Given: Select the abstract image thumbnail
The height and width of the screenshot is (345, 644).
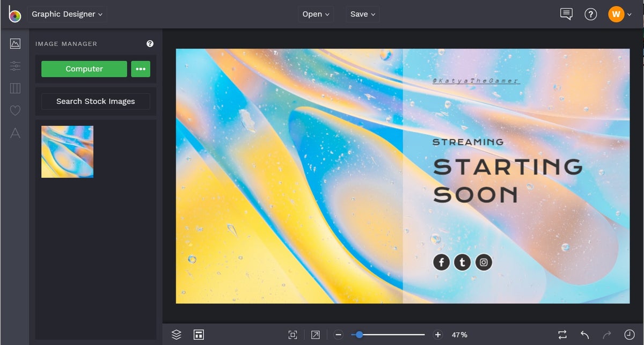Looking at the screenshot, I should 67,151.
